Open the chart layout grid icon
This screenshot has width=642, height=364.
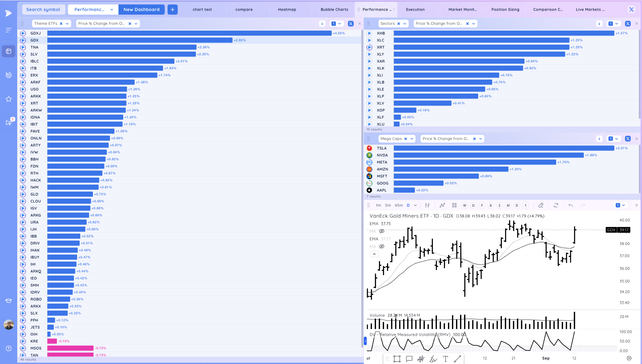454,205
